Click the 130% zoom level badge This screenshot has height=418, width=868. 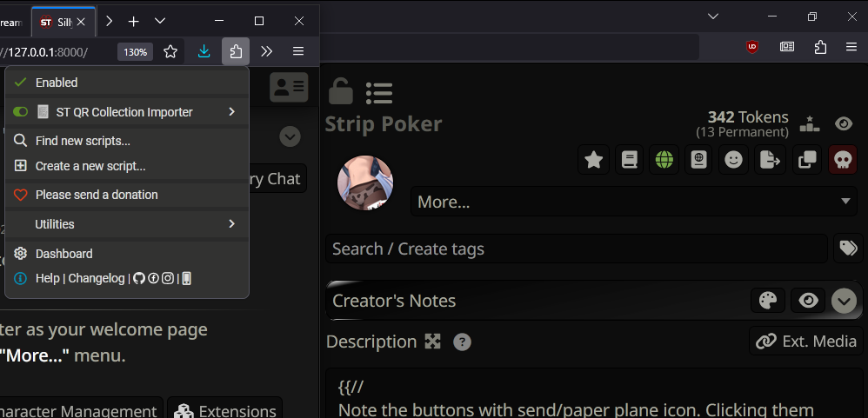[x=135, y=52]
